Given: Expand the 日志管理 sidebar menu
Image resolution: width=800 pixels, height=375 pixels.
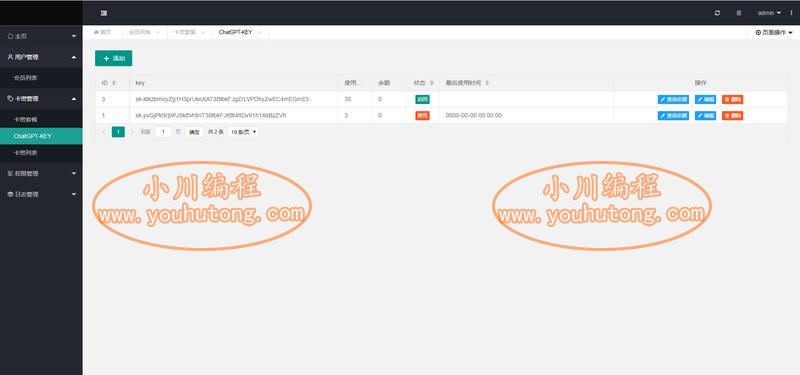Looking at the screenshot, I should tap(41, 194).
